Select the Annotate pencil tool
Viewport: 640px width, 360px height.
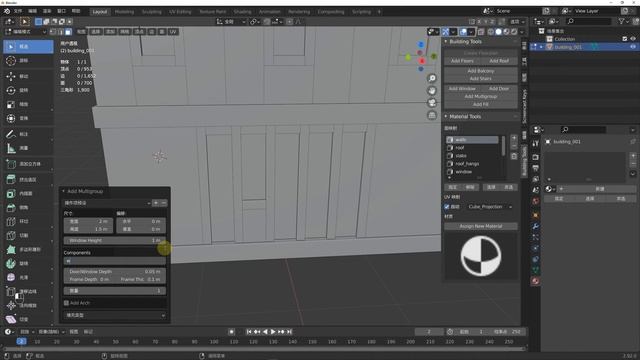(28, 134)
